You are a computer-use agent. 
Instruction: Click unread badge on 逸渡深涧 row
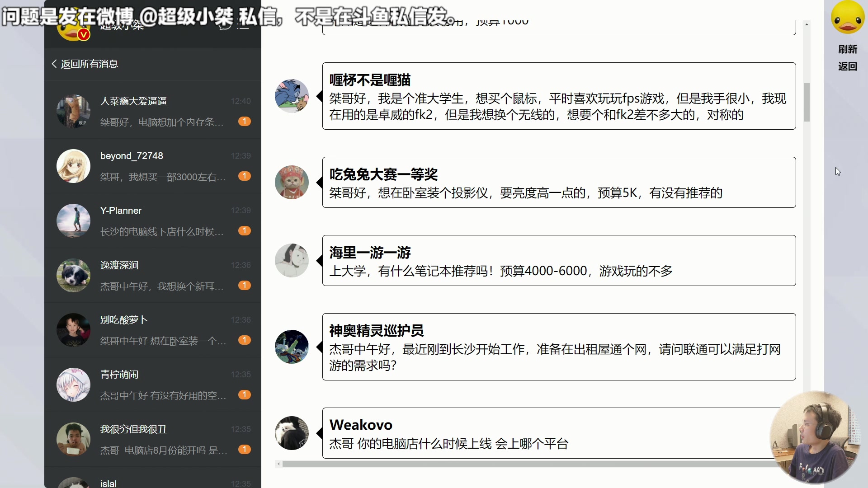click(x=245, y=285)
